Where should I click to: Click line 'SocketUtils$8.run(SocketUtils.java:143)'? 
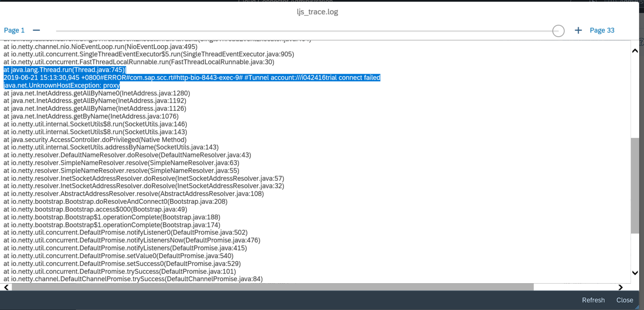[95, 132]
